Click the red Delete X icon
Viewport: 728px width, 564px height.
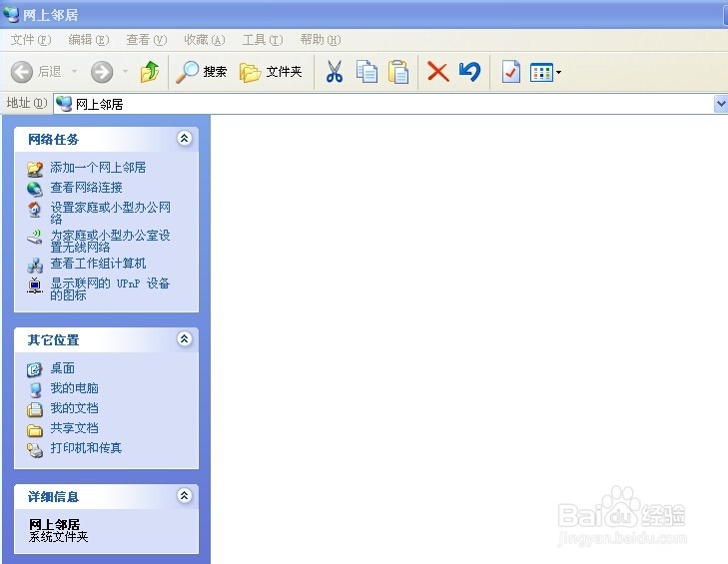(x=437, y=72)
